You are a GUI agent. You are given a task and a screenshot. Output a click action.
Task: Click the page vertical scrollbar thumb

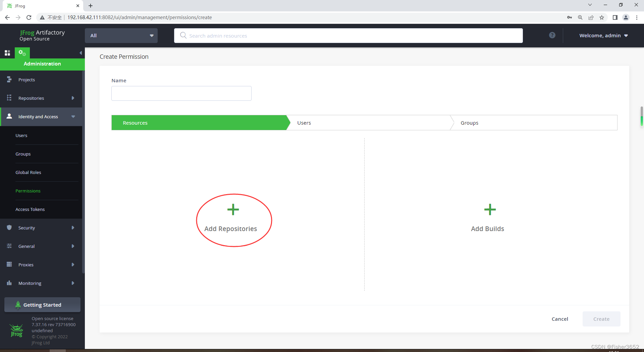point(642,116)
